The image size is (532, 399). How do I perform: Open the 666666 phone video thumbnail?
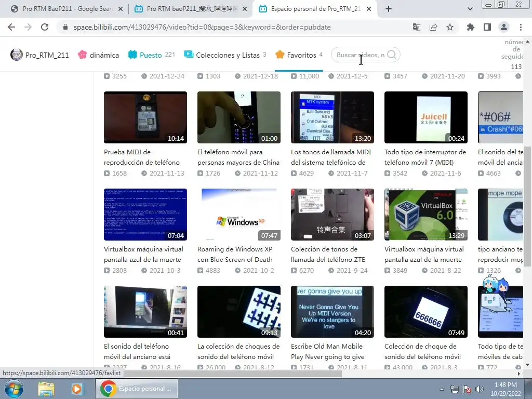[426, 312]
